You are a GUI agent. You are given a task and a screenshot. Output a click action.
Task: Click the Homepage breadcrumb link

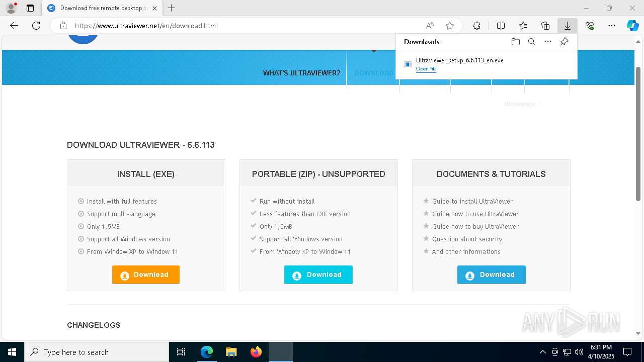519,104
